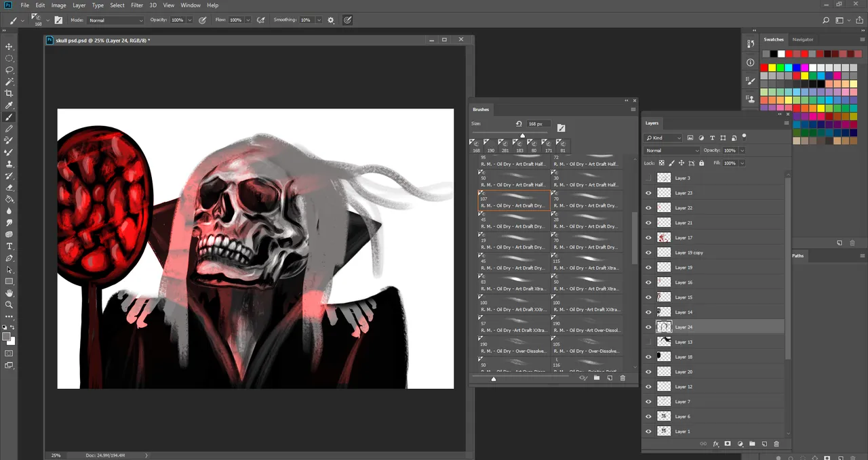868x460 pixels.
Task: Adjust the brush Size slider
Action: point(522,135)
